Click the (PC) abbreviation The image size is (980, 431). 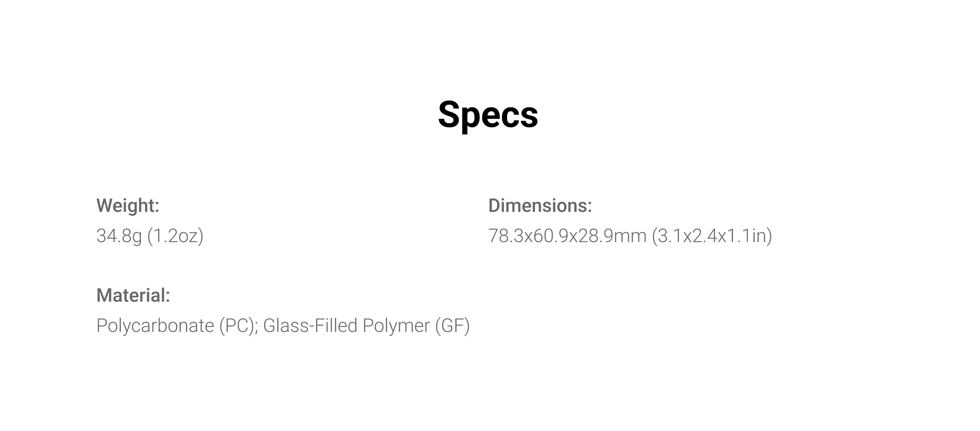pos(237,326)
